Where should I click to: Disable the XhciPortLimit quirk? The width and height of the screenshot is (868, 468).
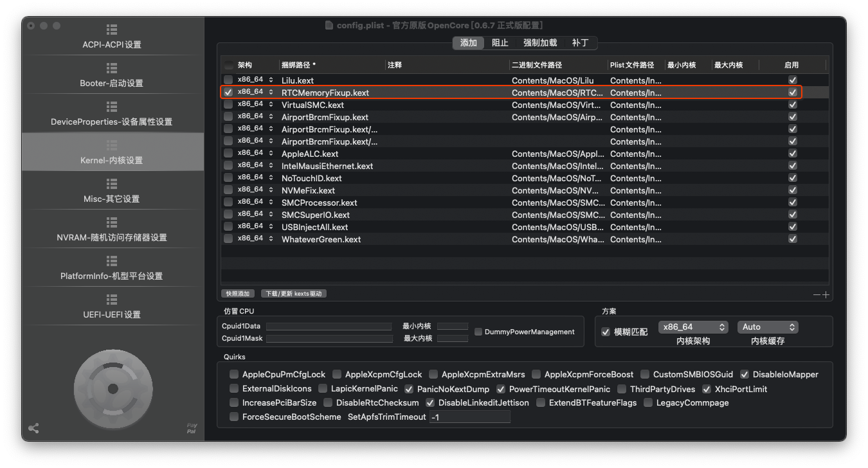[x=707, y=389]
